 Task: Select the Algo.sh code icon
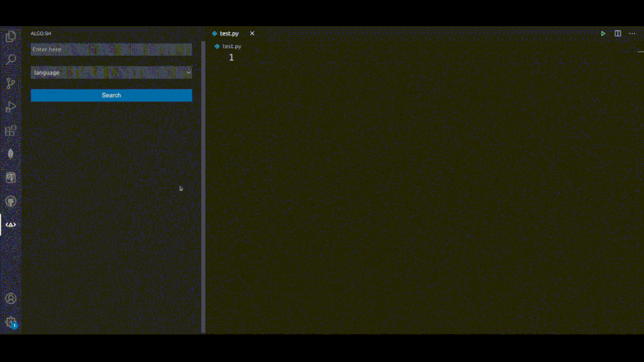coord(11,225)
